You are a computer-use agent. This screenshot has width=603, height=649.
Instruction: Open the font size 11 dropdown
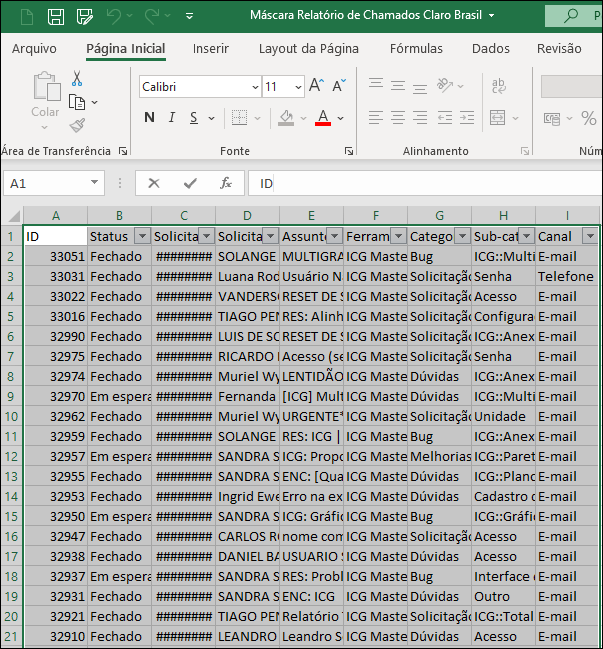(x=298, y=87)
